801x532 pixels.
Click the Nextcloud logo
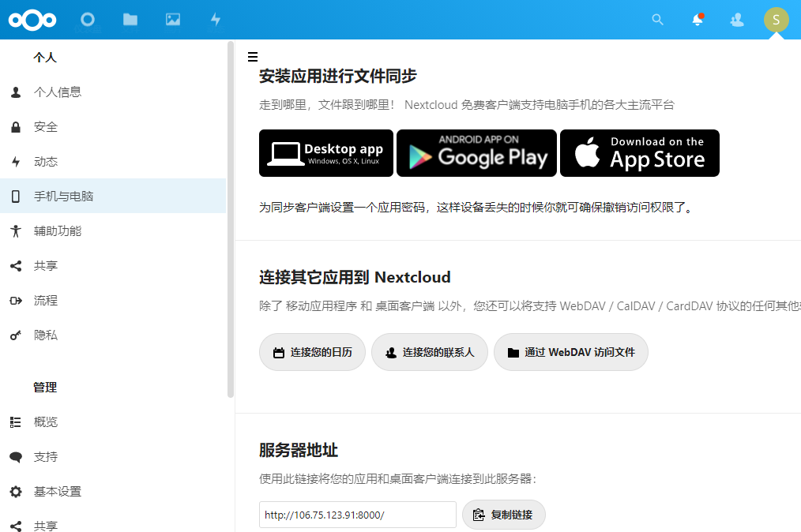click(x=32, y=20)
